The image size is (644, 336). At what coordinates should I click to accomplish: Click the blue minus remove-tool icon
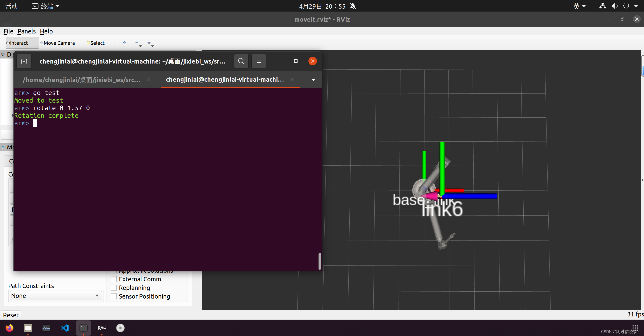point(137,43)
